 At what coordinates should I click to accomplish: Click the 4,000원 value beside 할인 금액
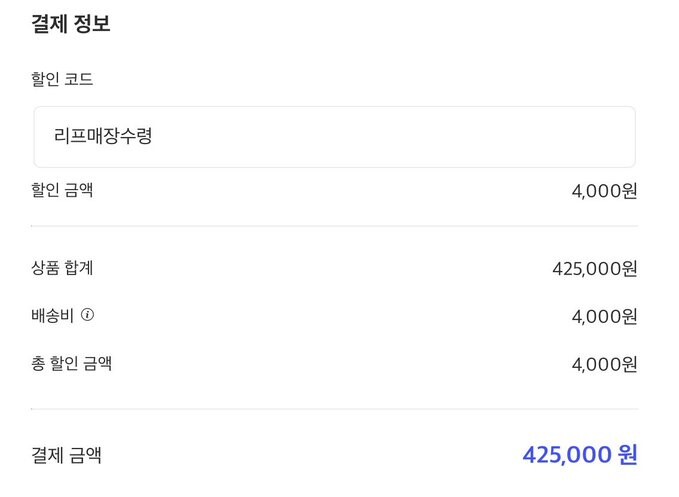pyautogui.click(x=604, y=191)
